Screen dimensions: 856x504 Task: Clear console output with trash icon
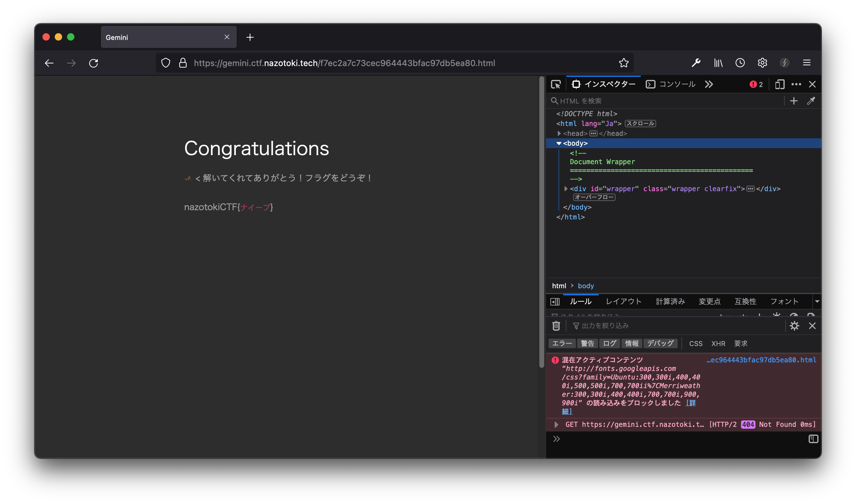click(x=556, y=326)
